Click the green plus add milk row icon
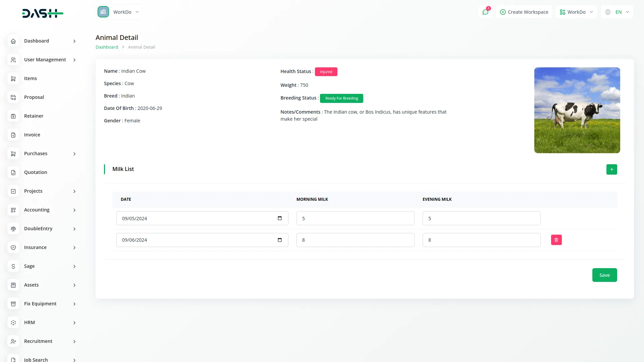The image size is (644, 362). tap(611, 169)
